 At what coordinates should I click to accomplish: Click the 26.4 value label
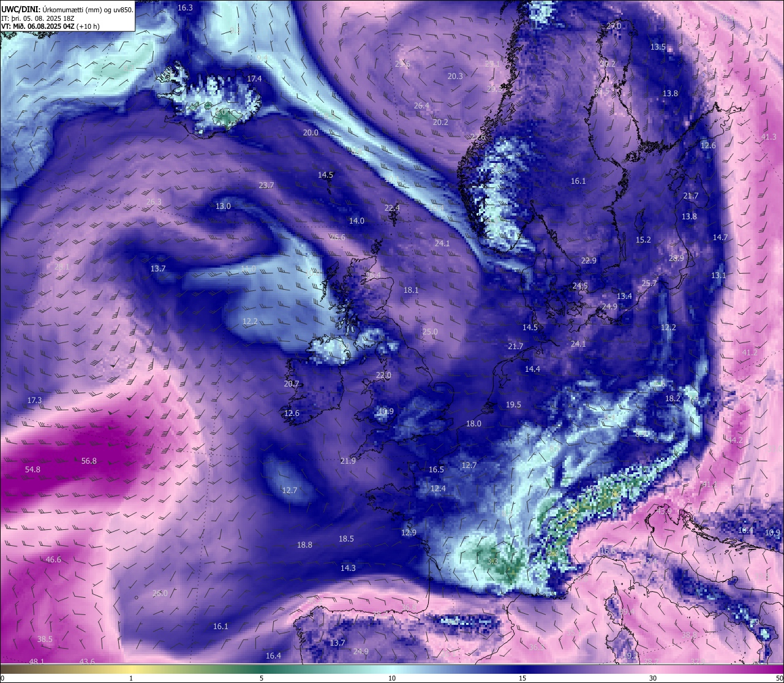[422, 106]
